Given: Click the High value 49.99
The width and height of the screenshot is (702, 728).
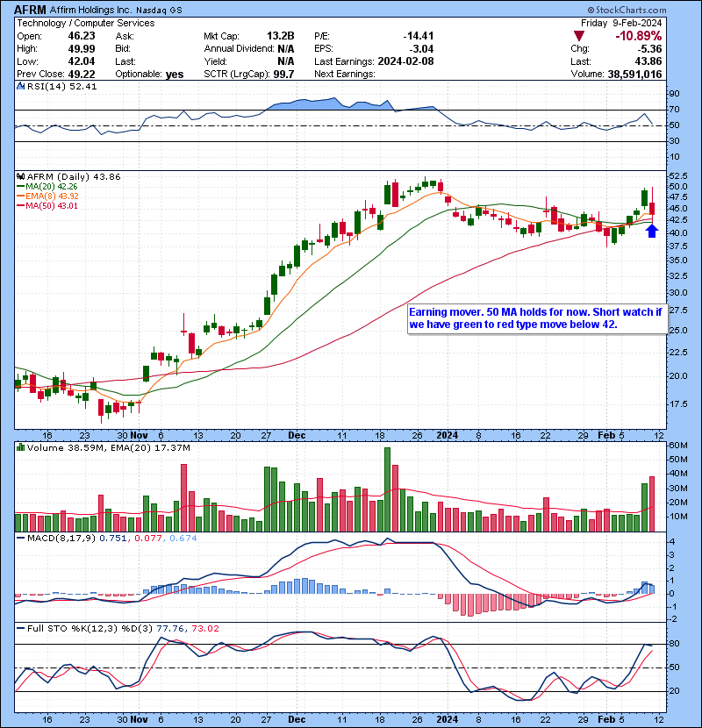Looking at the screenshot, I should pos(82,49).
